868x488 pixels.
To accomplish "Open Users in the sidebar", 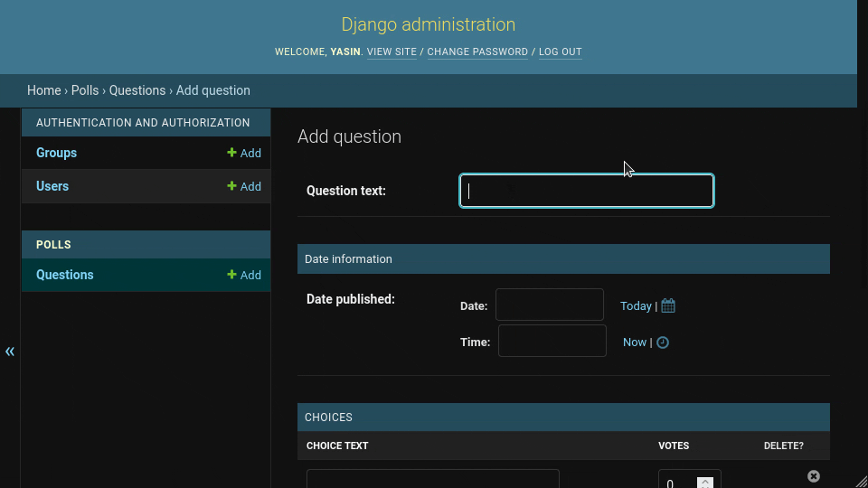I will tap(52, 186).
